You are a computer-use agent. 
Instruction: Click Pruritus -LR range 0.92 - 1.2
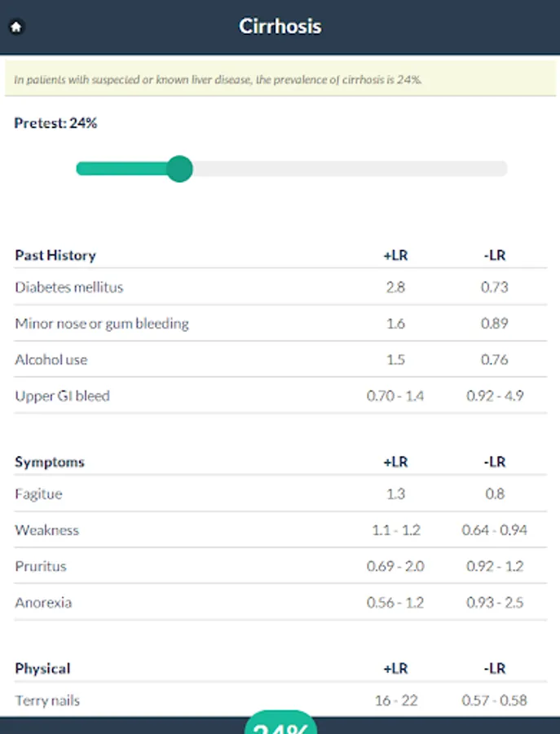[x=495, y=566]
